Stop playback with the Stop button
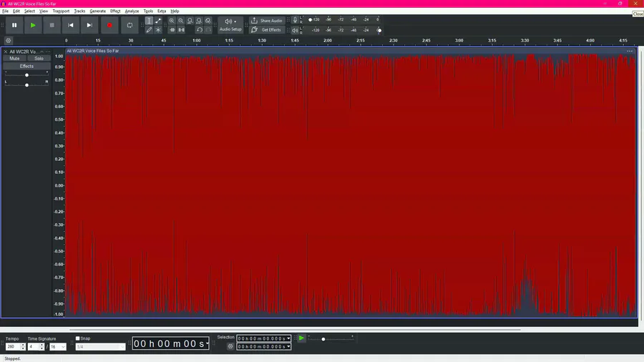This screenshot has height=362, width=644. [x=52, y=25]
